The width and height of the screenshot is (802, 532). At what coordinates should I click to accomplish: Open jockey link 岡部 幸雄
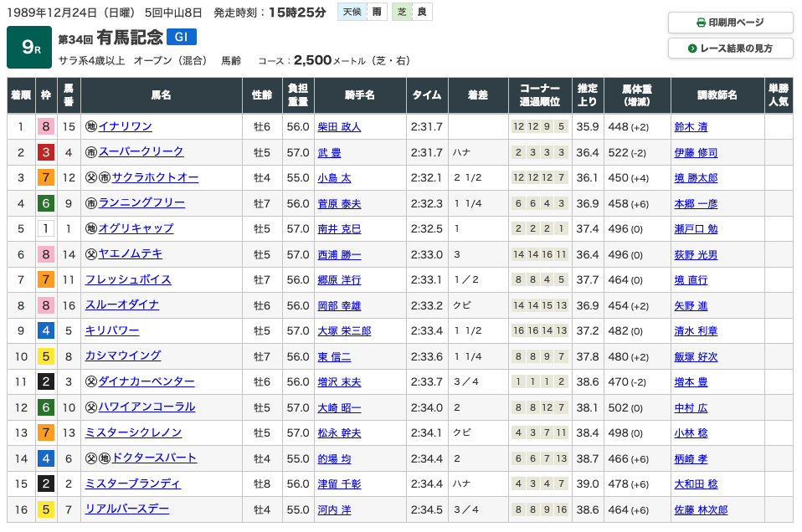pos(339,305)
